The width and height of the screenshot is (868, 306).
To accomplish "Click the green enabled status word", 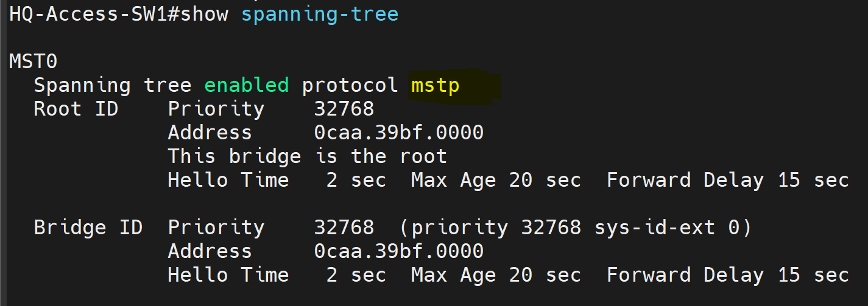I will (247, 85).
